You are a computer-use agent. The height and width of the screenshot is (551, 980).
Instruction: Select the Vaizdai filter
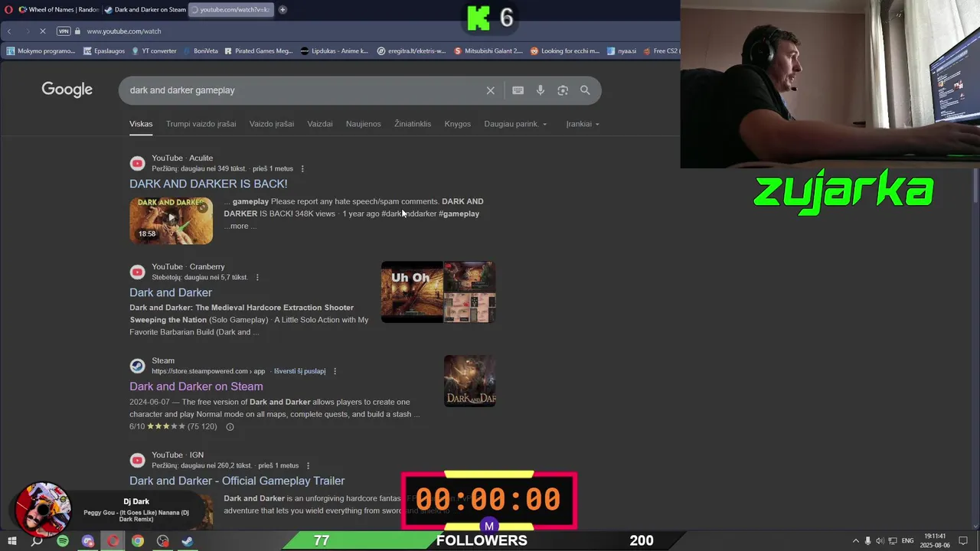[320, 124]
